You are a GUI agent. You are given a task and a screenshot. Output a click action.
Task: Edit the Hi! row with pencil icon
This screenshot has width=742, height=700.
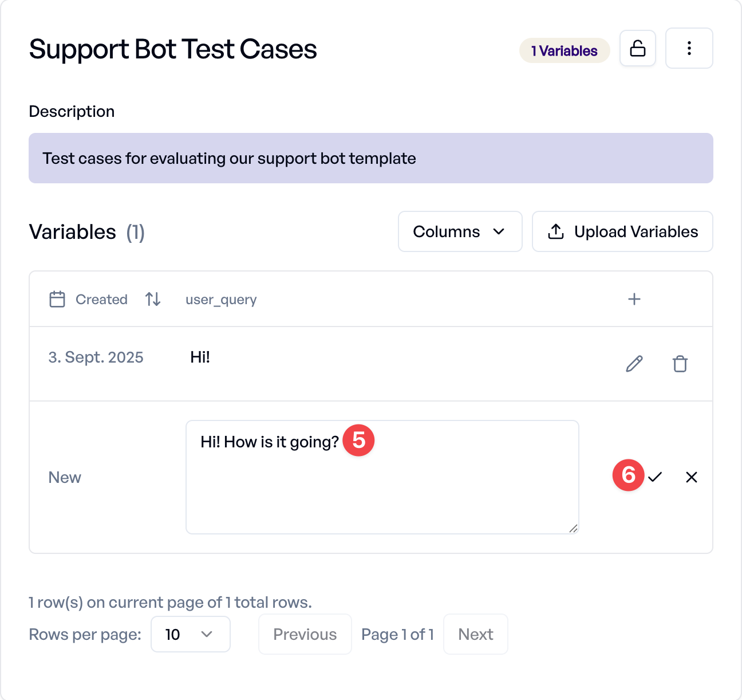tap(634, 364)
